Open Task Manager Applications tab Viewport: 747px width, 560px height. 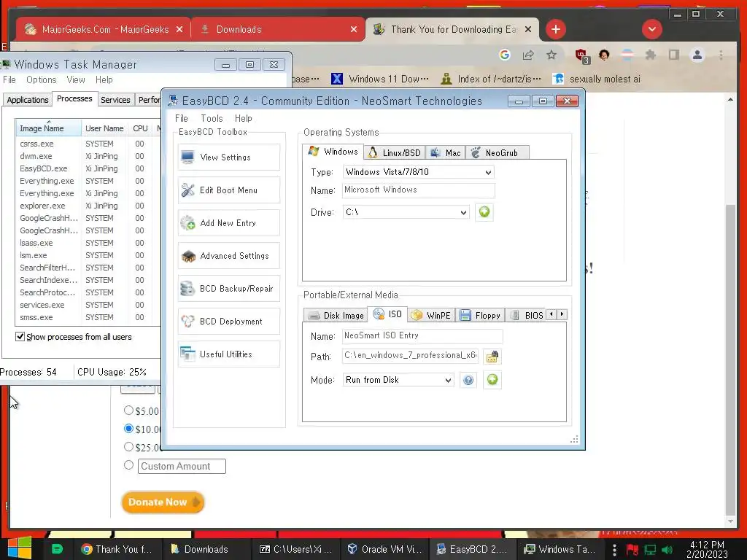(27, 100)
